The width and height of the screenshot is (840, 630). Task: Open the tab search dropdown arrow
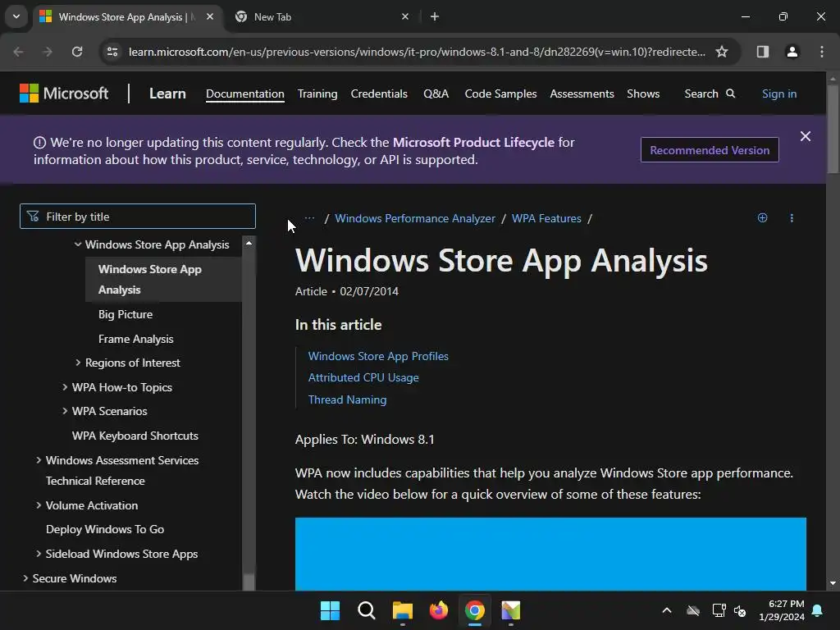(16, 16)
